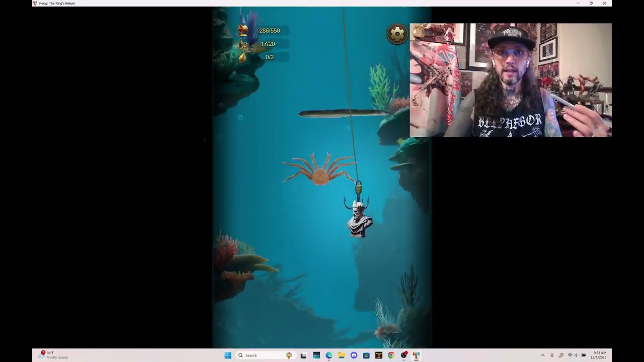Open the Disney+ app on taskbar
This screenshot has width=644, height=362.
point(316,355)
